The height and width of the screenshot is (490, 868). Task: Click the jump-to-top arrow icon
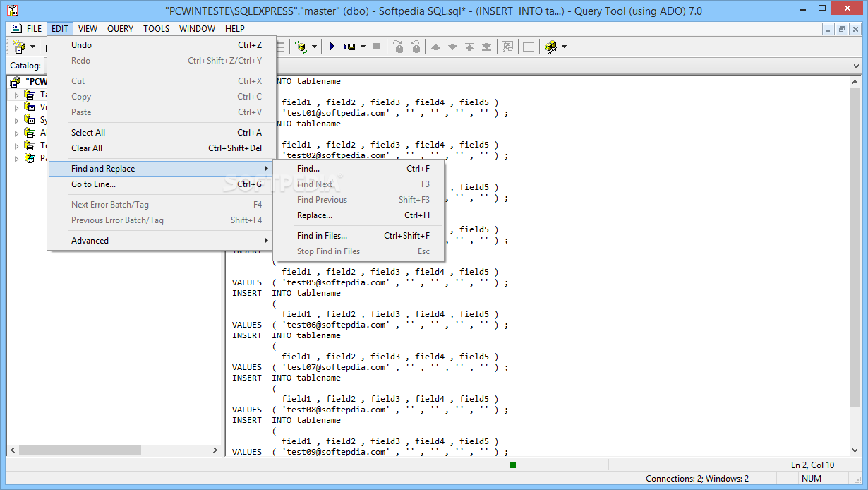click(469, 47)
